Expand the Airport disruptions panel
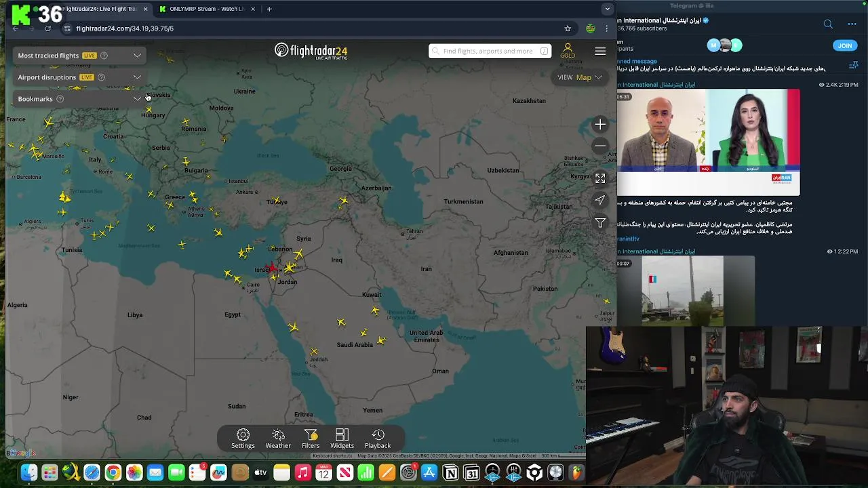This screenshot has width=868, height=488. point(137,77)
